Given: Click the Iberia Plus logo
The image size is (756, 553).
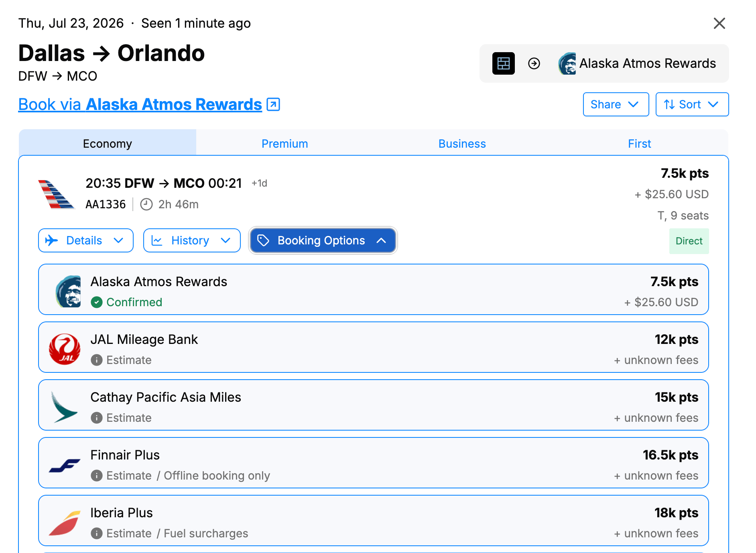Looking at the screenshot, I should click(x=64, y=523).
